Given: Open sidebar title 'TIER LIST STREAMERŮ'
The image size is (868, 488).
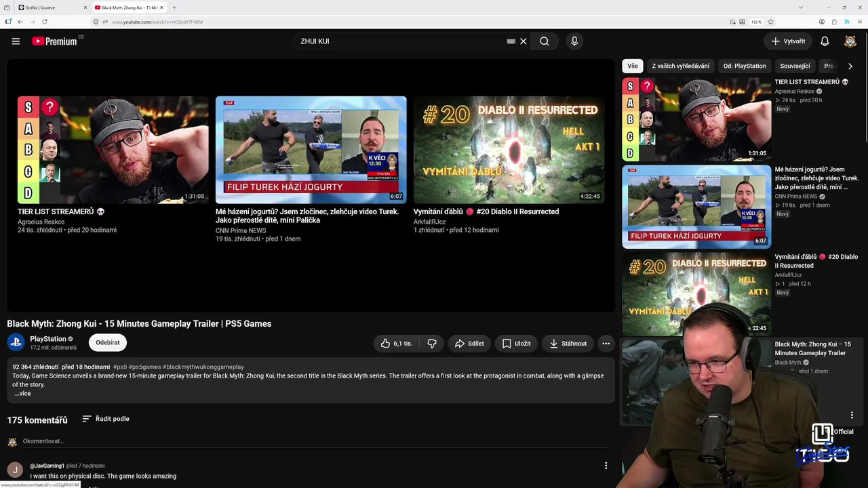Looking at the screenshot, I should 812,82.
